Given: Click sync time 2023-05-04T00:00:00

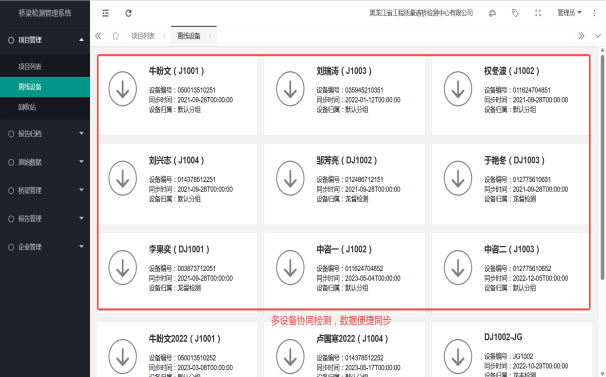Looking at the screenshot, I should pyautogui.click(x=373, y=278).
